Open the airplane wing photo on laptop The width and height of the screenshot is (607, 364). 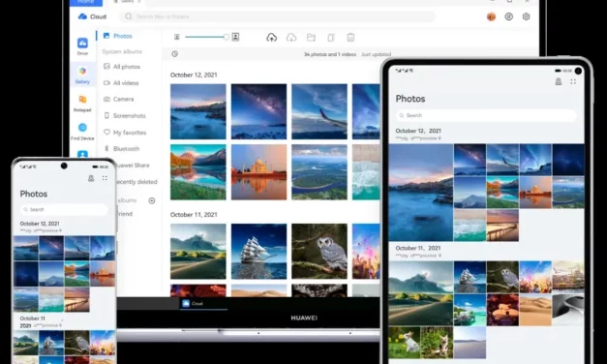[x=319, y=111]
